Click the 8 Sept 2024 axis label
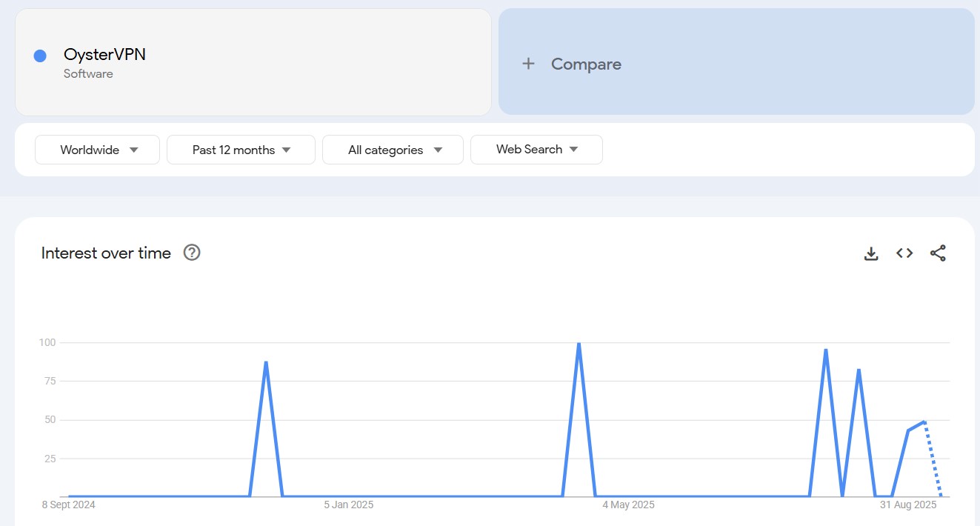 (x=69, y=505)
